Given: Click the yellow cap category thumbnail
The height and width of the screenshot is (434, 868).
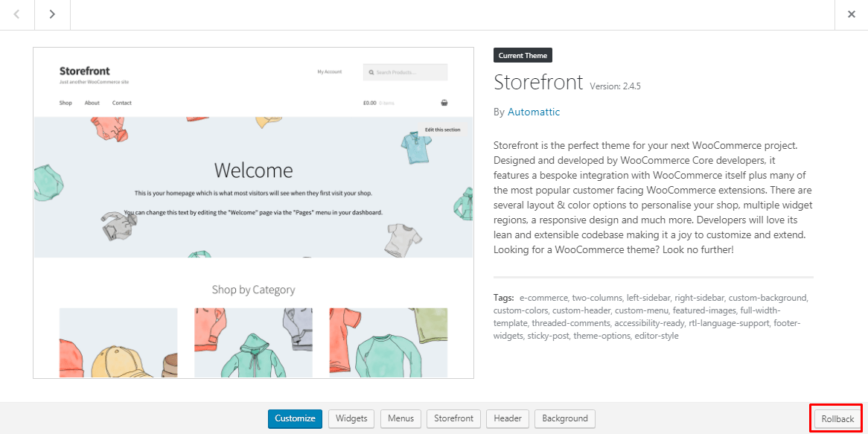Looking at the screenshot, I should [x=118, y=343].
